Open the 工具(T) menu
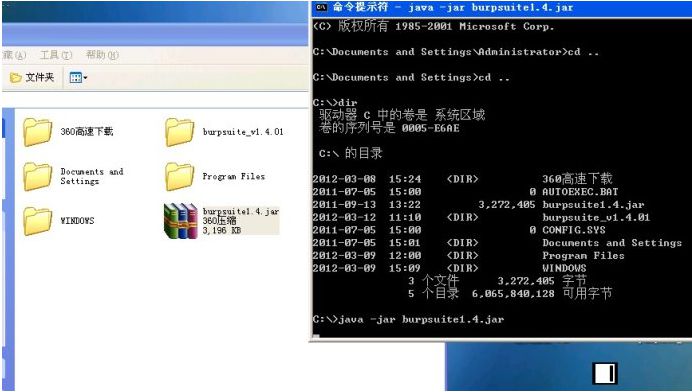 56,55
